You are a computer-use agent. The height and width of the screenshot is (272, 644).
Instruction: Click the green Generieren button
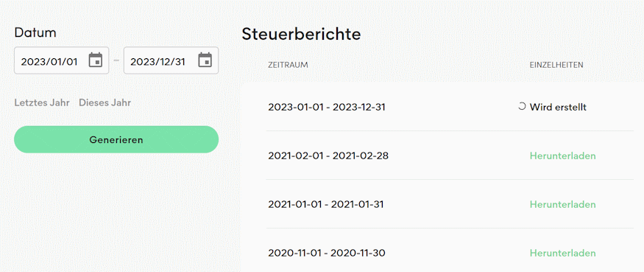point(116,139)
